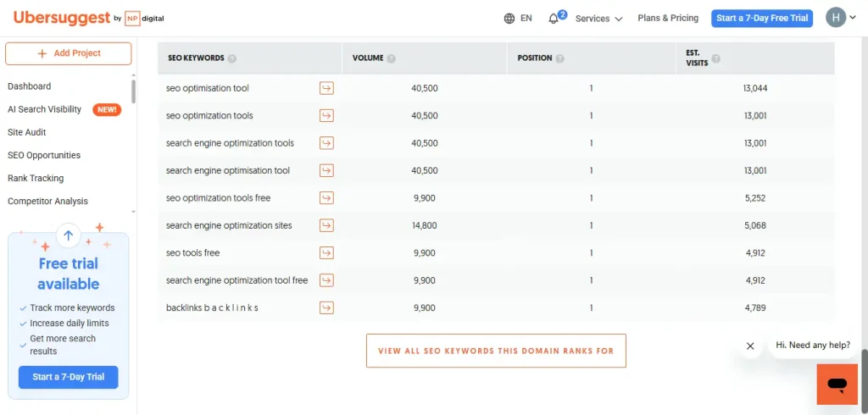Click arrow icon next to 'backlinks b a c k l i n k s'

[326, 307]
